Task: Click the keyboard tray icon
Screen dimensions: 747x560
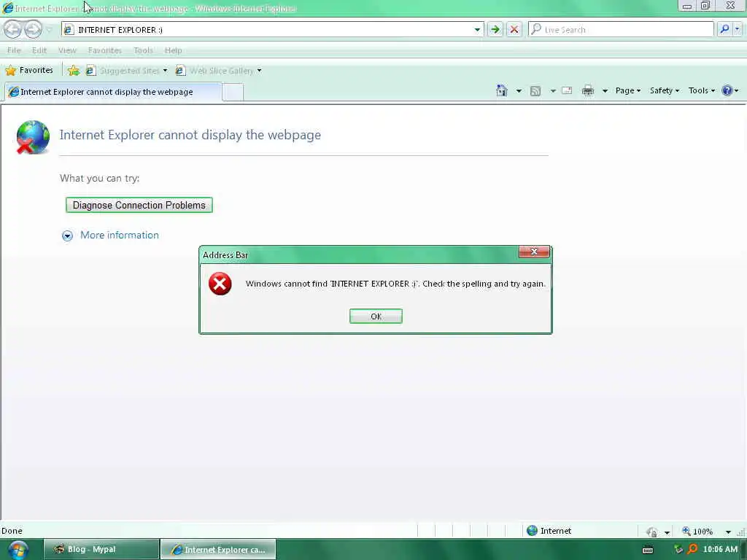Action: point(648,550)
